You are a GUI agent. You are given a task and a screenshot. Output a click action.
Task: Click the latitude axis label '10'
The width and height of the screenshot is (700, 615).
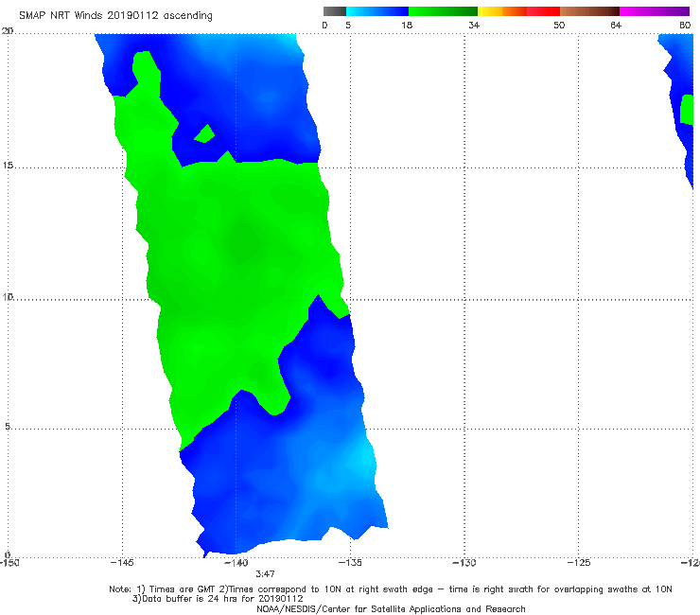click(8, 296)
